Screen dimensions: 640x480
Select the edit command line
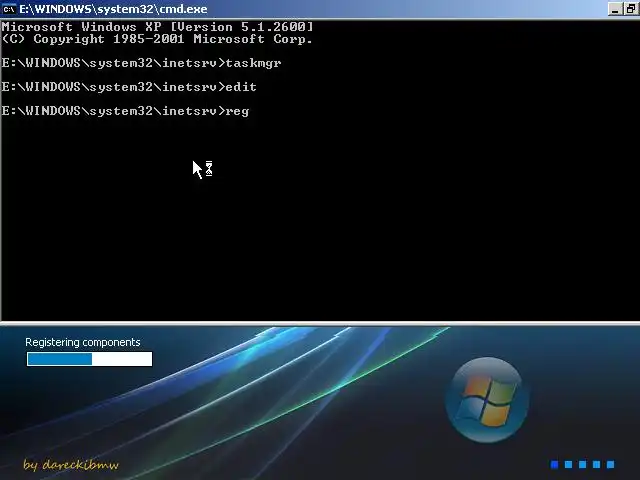[x=129, y=87]
